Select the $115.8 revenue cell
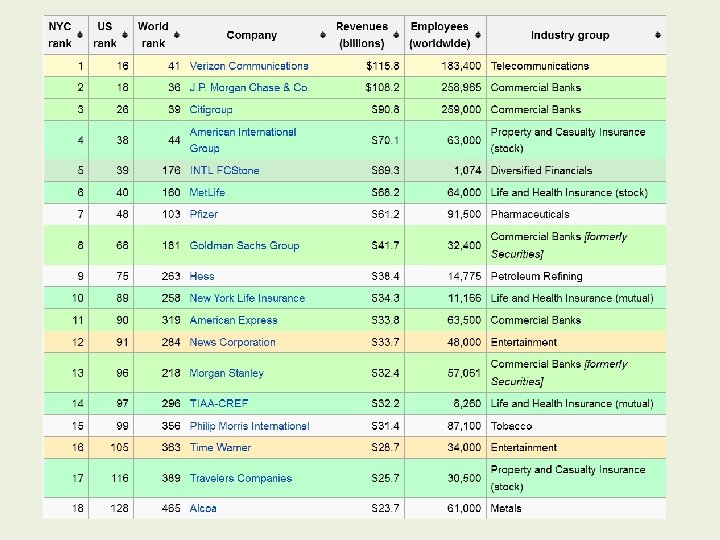The width and height of the screenshot is (720, 540). click(382, 66)
